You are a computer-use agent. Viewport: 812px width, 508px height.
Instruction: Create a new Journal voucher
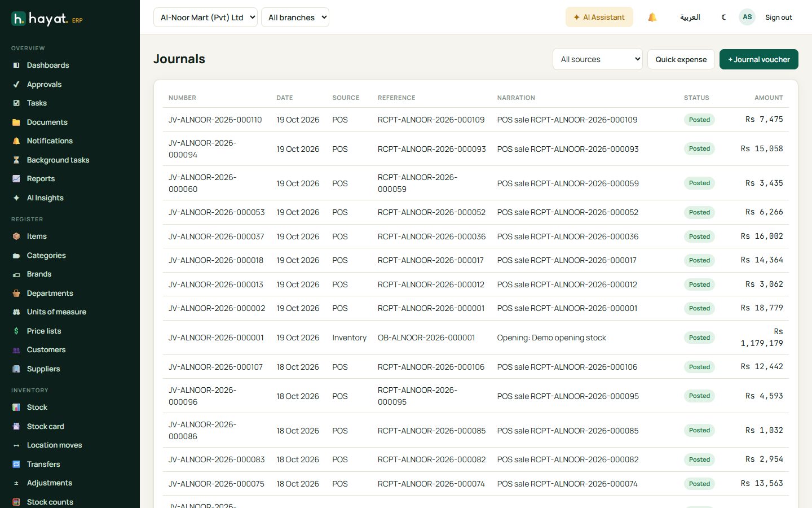point(759,59)
